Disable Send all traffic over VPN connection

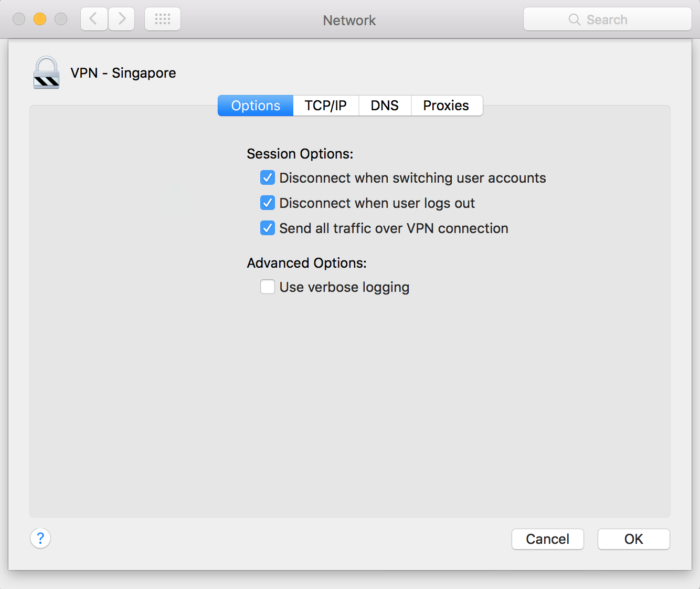[268, 228]
